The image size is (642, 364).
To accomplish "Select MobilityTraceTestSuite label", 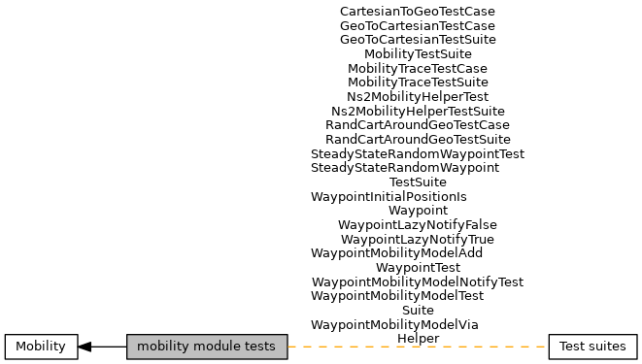I will [418, 83].
